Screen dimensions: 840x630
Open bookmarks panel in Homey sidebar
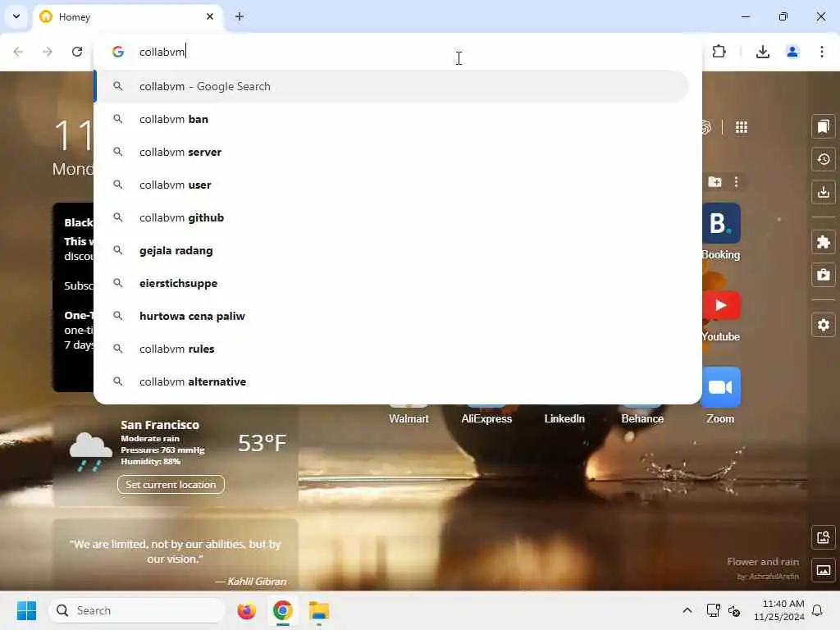(x=824, y=126)
